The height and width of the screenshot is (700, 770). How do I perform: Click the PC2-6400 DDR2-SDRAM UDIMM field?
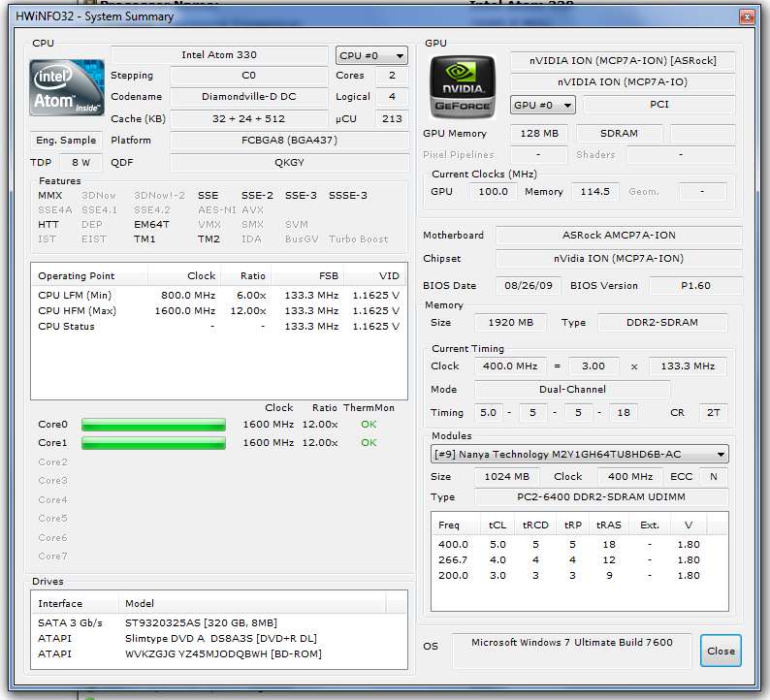point(601,497)
